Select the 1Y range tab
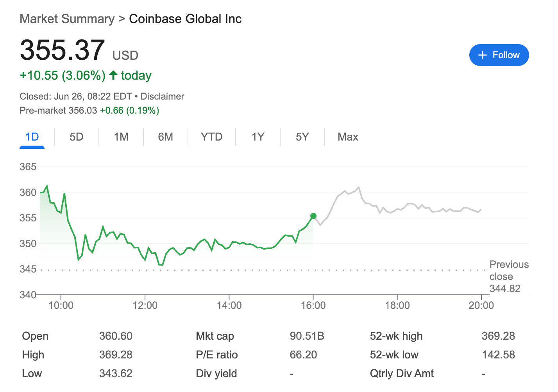 coord(258,137)
